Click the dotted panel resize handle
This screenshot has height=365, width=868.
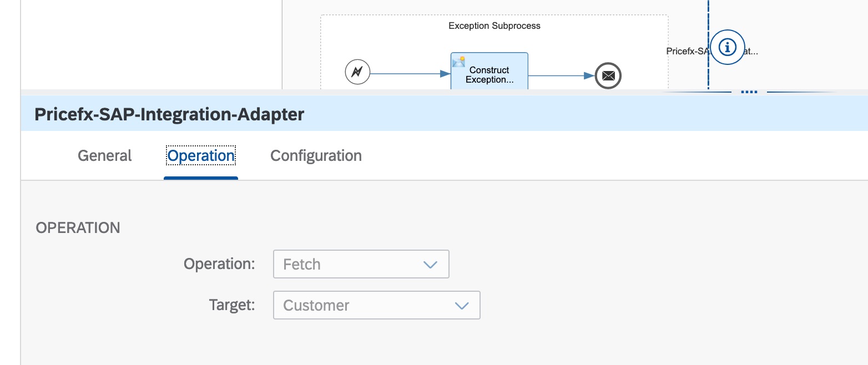click(749, 92)
